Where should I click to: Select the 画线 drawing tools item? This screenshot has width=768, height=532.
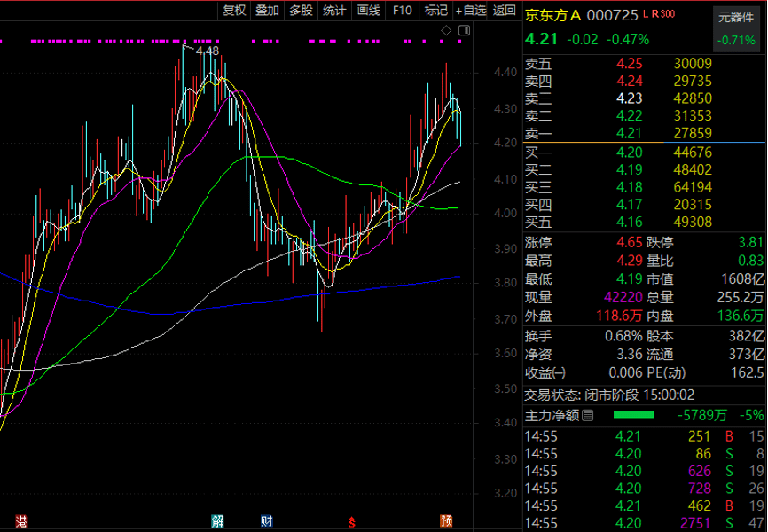368,11
